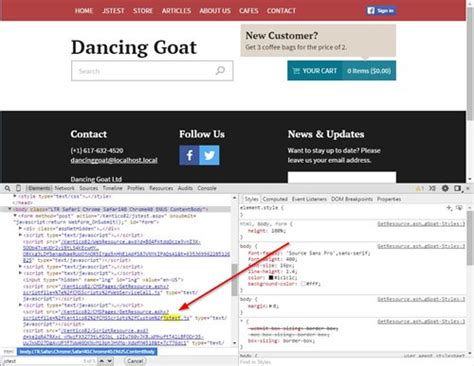Click the 0 items ($0.00) cart summary
This screenshot has height=366, width=474.
[x=369, y=71]
